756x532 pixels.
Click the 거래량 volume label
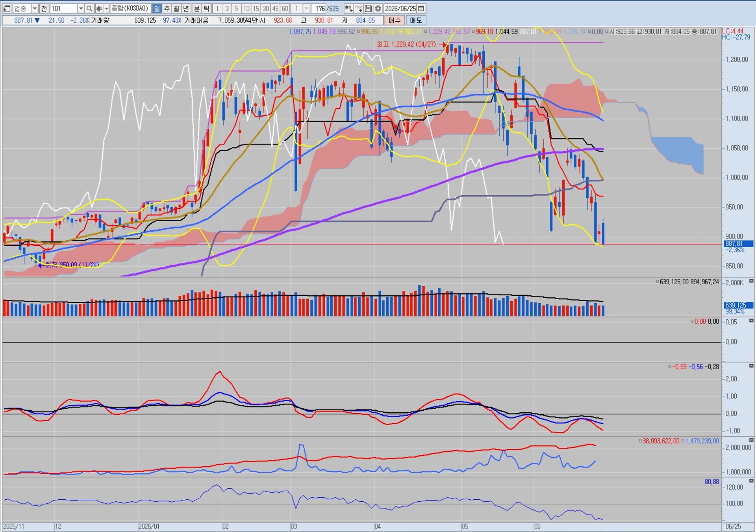(x=100, y=20)
